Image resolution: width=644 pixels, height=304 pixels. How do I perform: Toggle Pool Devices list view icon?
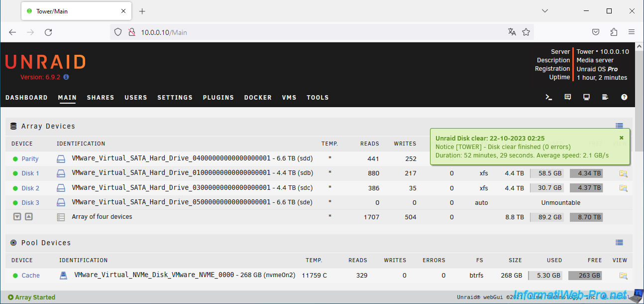coord(619,243)
